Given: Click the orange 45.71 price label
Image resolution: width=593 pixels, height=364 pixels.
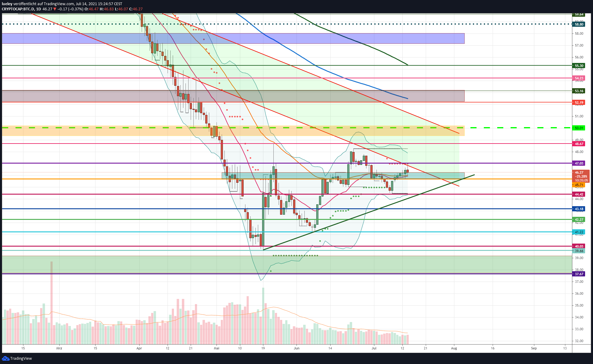Looking at the screenshot, I should click(579, 185).
